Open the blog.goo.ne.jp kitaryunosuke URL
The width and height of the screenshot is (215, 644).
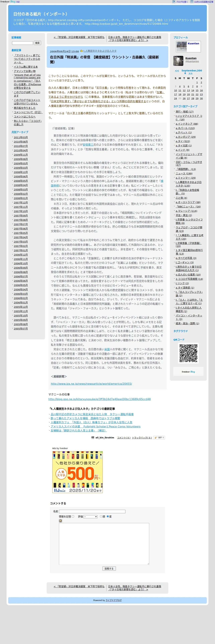[x=99, y=399]
